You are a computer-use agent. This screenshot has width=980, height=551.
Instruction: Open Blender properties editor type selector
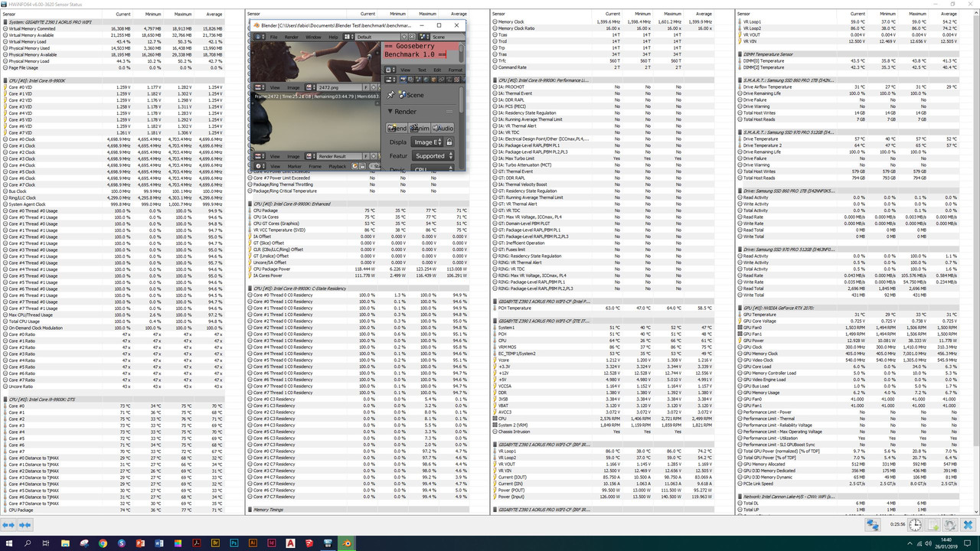click(390, 80)
